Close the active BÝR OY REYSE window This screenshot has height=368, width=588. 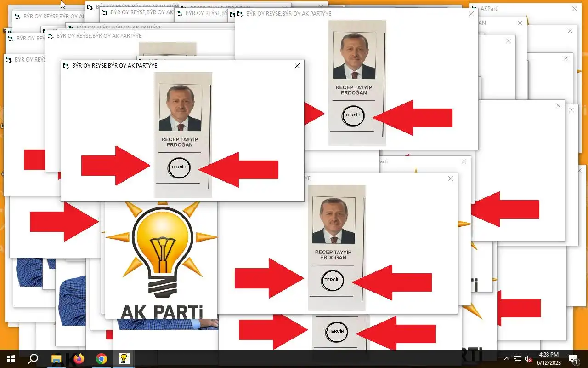pyautogui.click(x=297, y=66)
